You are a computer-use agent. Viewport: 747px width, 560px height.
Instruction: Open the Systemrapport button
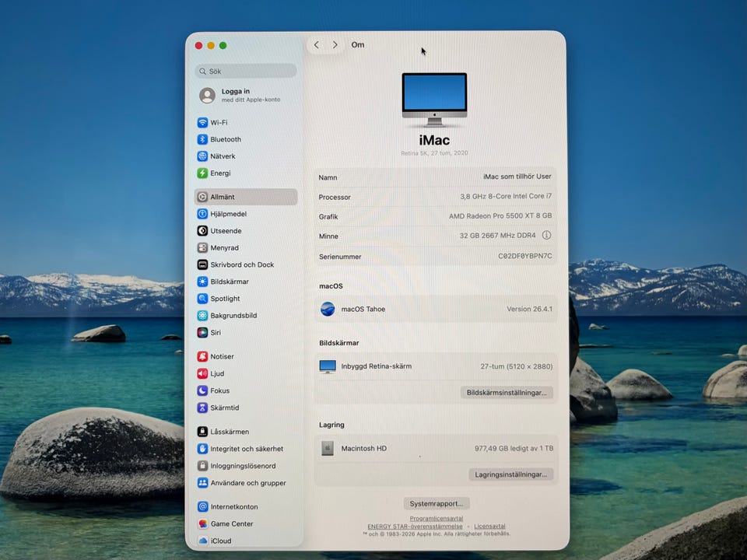[437, 503]
